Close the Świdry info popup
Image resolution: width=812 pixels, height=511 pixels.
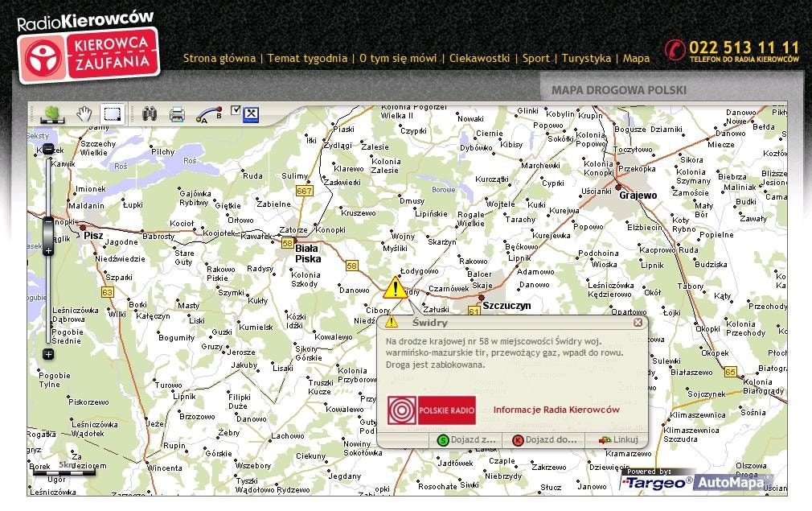638,323
